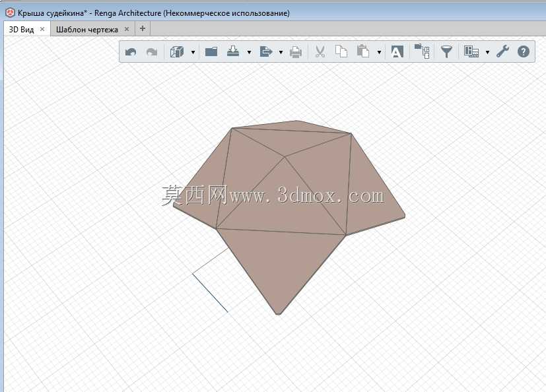Copy the selected object
This screenshot has height=392, width=546.
pos(341,51)
